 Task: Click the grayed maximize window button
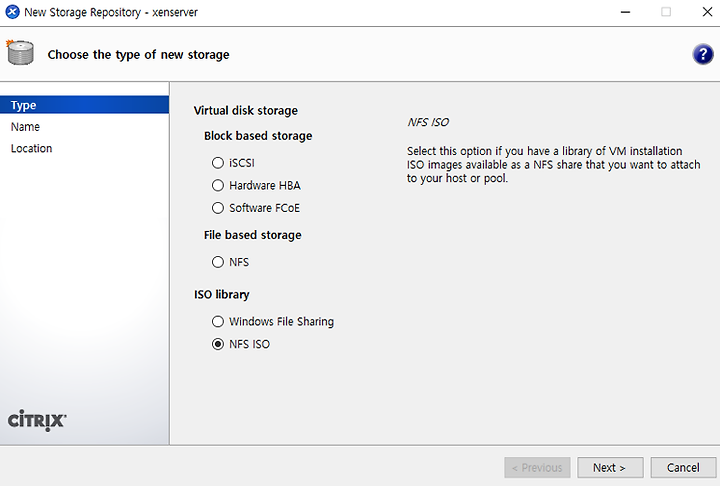tap(666, 12)
